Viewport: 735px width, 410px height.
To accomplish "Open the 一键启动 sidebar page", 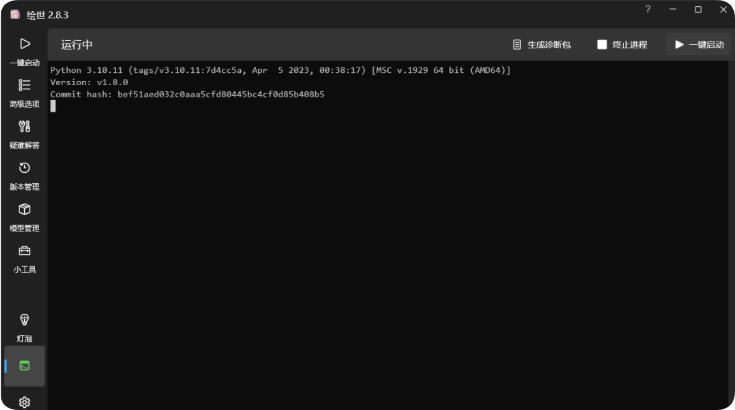I will pos(24,51).
